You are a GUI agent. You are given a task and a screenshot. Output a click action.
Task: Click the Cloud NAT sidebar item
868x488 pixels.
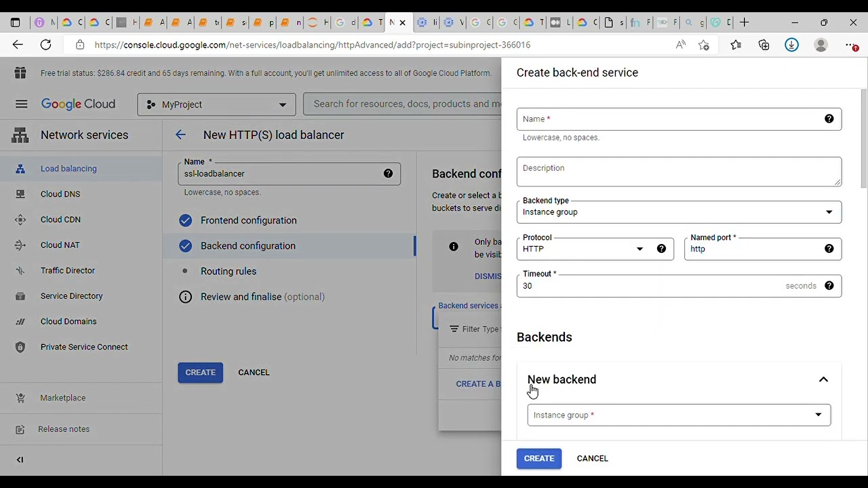tap(60, 245)
